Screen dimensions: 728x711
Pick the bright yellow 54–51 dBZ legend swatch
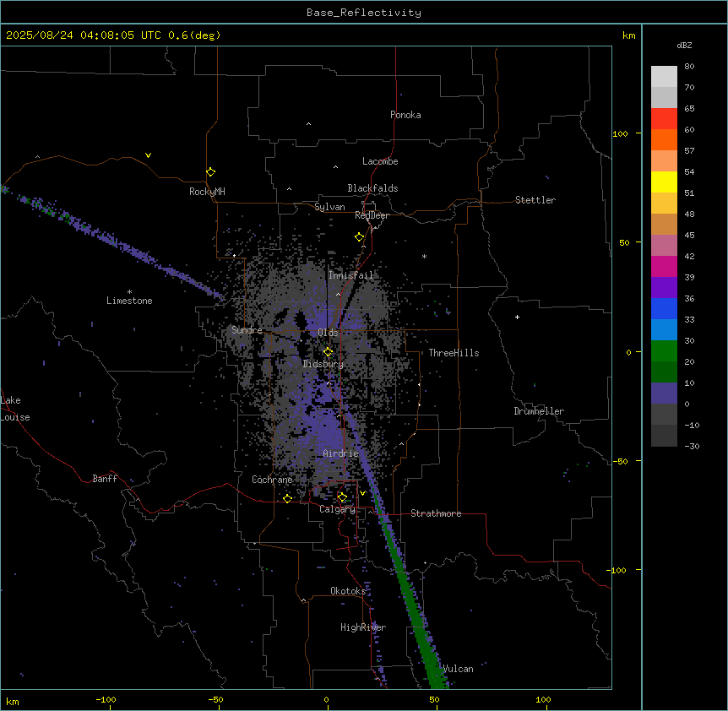click(x=664, y=182)
